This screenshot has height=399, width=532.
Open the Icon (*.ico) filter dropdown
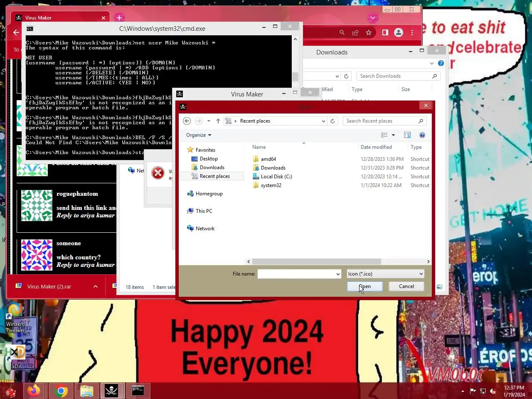[386, 274]
